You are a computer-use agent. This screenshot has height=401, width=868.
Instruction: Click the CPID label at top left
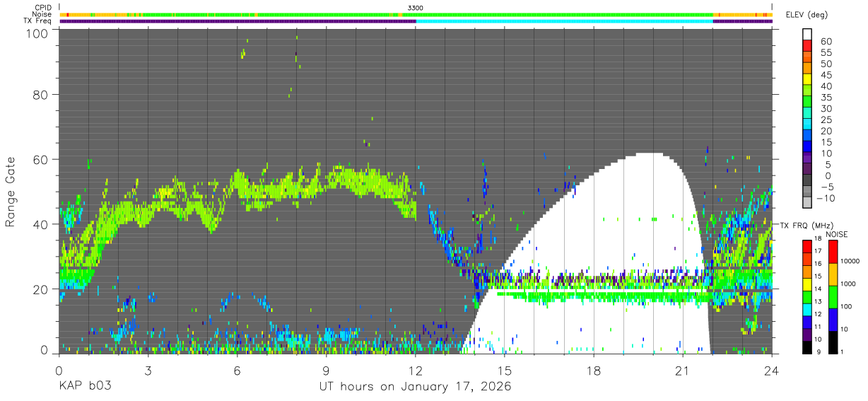click(42, 8)
